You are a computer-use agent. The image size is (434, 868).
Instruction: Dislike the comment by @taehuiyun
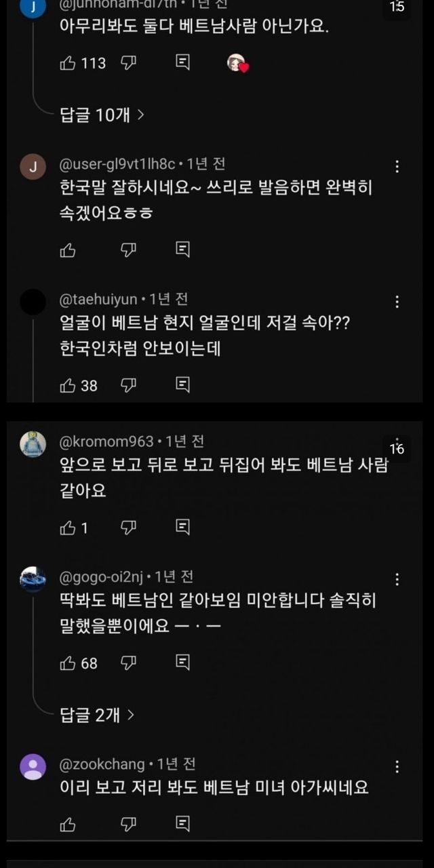coord(129,386)
